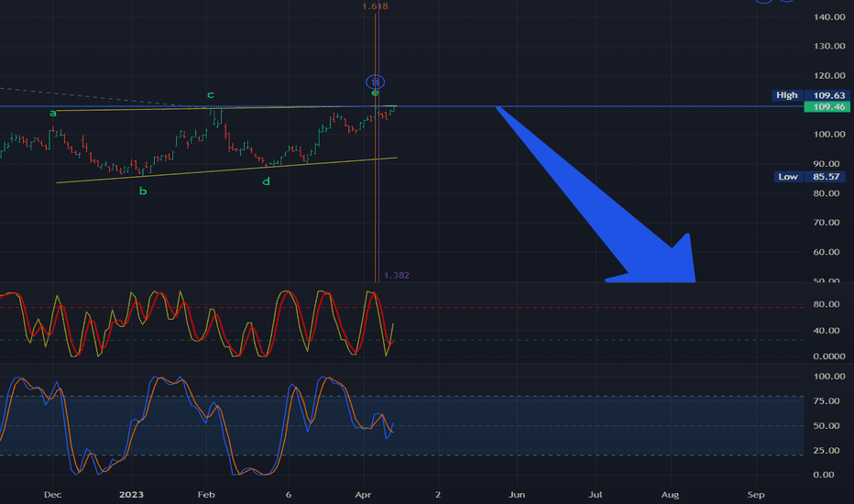The height and width of the screenshot is (504, 854).
Task: Click 0.00 on the bottom oscillator scale
Action: pyautogui.click(x=824, y=475)
